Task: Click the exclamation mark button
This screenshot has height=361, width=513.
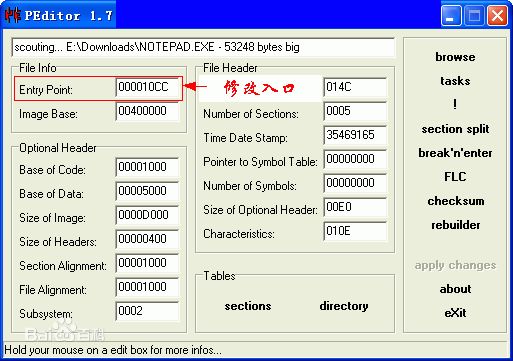Action: [455, 105]
